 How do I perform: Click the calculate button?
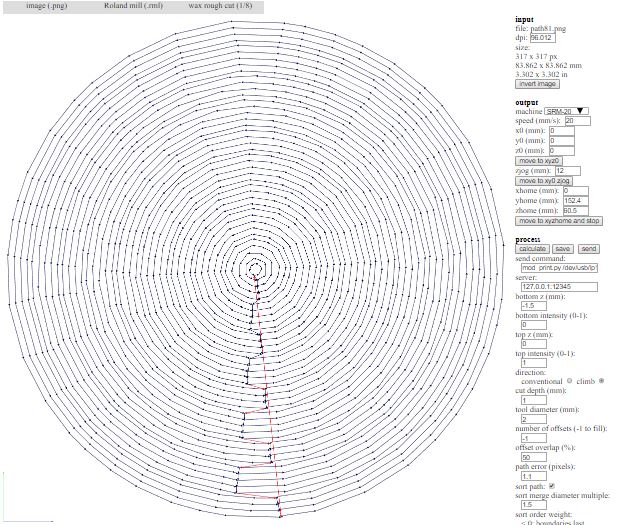click(532, 249)
